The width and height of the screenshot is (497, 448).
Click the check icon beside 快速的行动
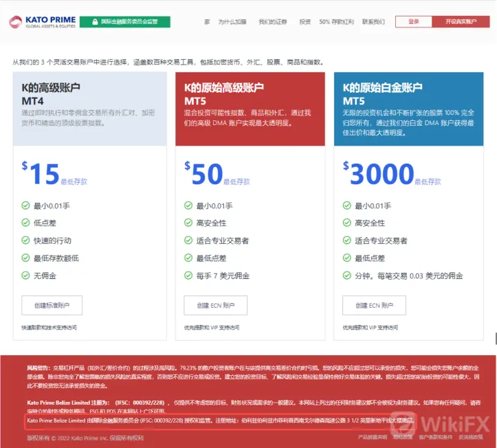click(x=25, y=240)
